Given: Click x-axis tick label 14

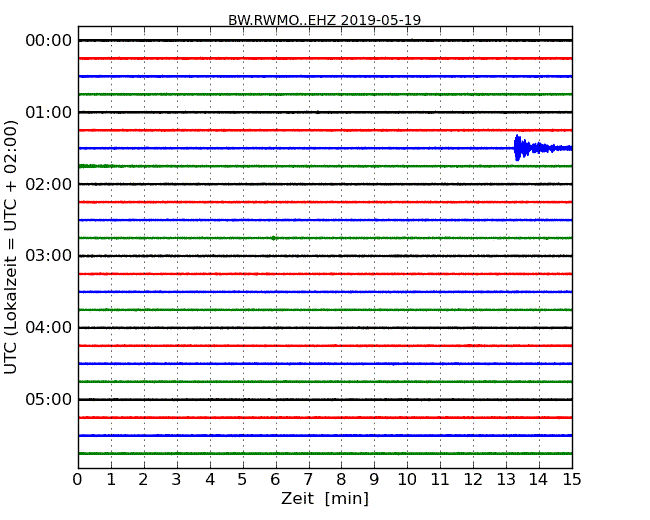Looking at the screenshot, I should [x=538, y=480].
